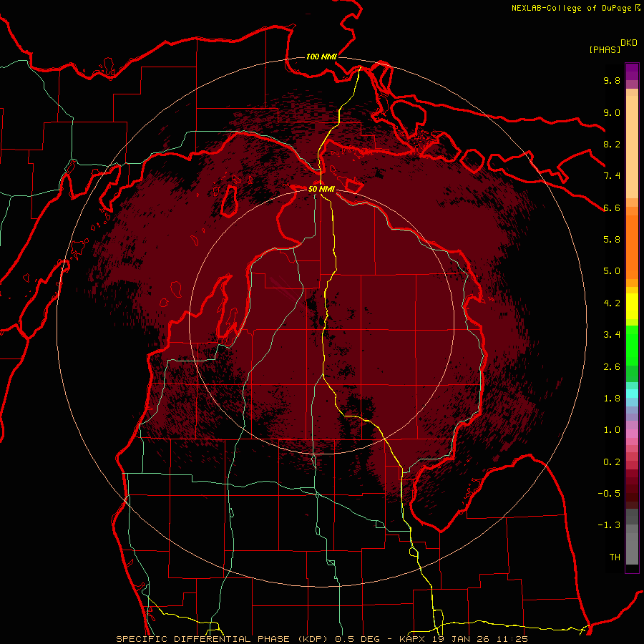Click the 4.2 color scale value
644x644 pixels.
tap(612, 303)
